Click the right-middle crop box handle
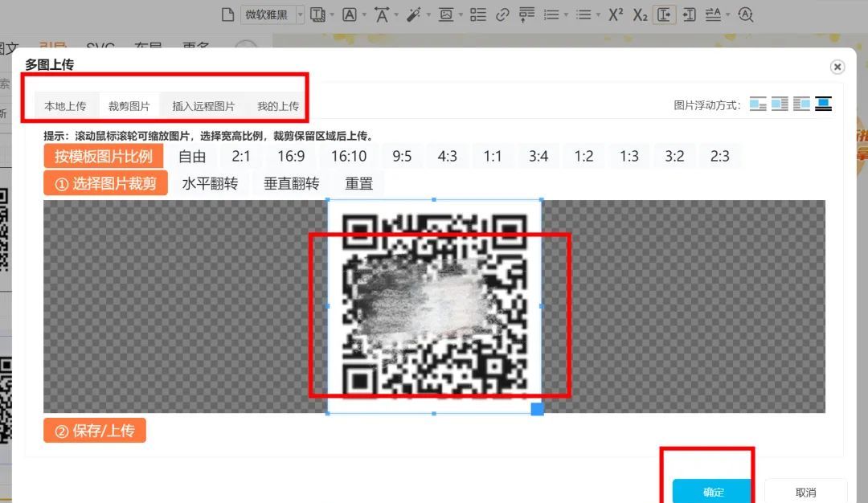The height and width of the screenshot is (503, 868). [542, 306]
